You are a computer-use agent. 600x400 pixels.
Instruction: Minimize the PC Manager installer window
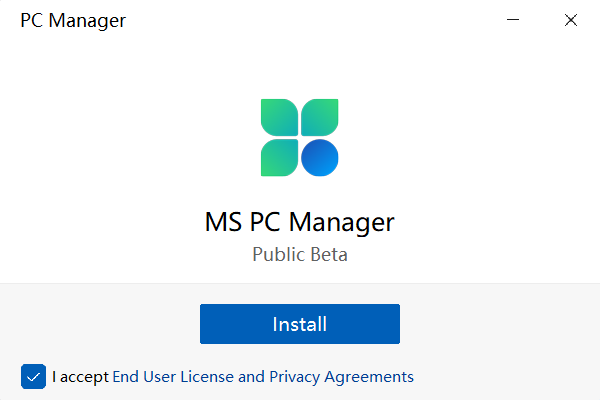513,20
